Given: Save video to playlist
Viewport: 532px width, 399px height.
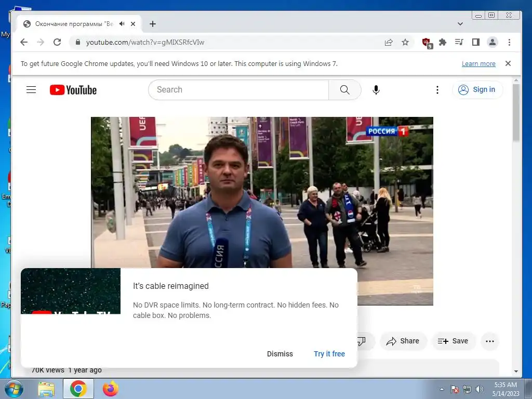Looking at the screenshot, I should coord(453,341).
